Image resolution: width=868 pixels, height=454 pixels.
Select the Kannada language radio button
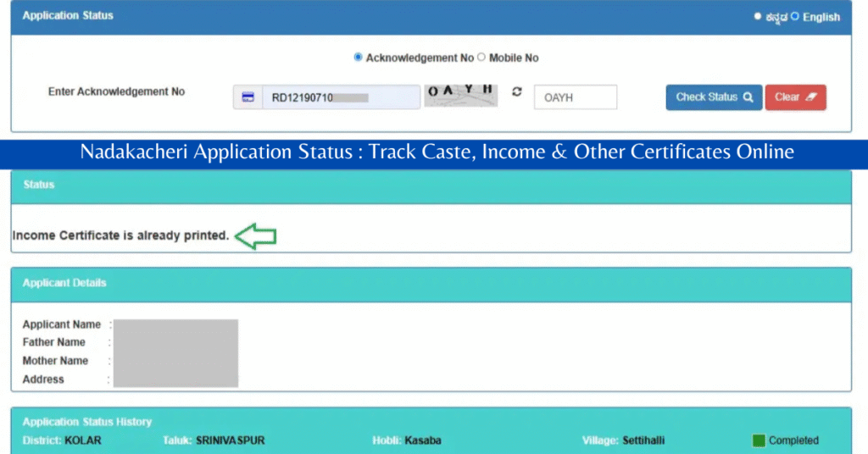point(757,17)
